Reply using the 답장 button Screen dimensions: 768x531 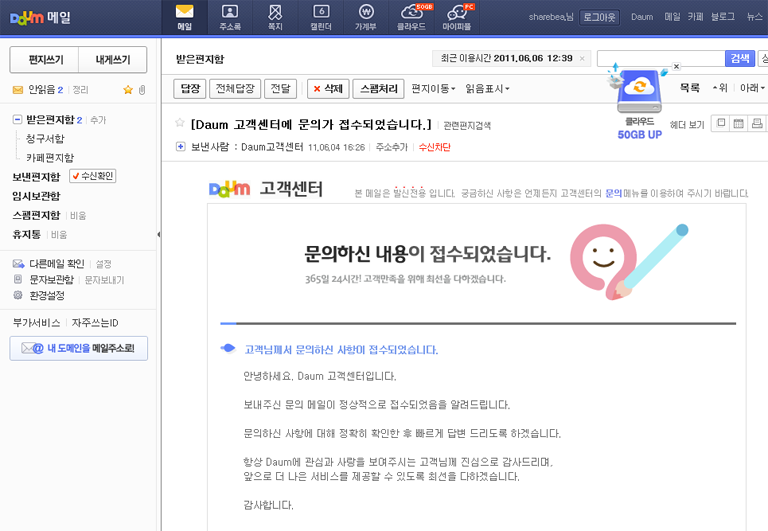(x=190, y=89)
